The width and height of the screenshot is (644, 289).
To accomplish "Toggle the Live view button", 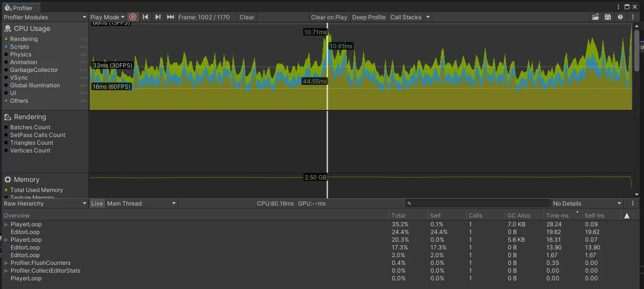I will pos(97,204).
